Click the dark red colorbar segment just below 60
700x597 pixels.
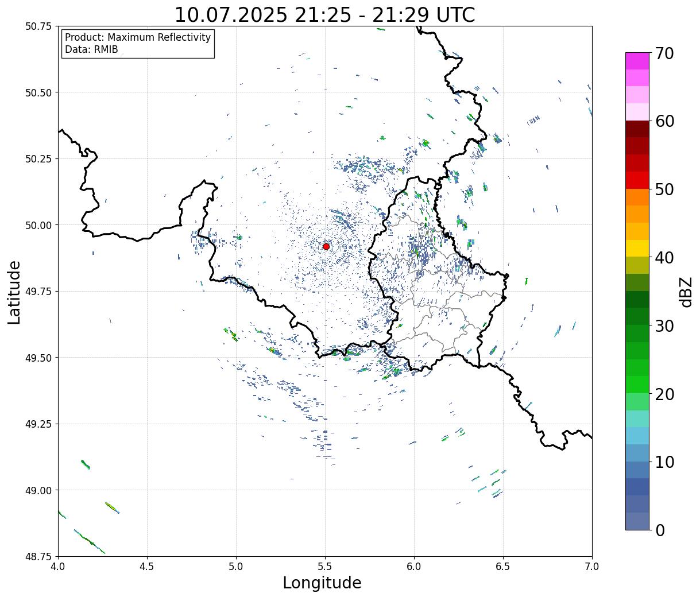(x=637, y=129)
